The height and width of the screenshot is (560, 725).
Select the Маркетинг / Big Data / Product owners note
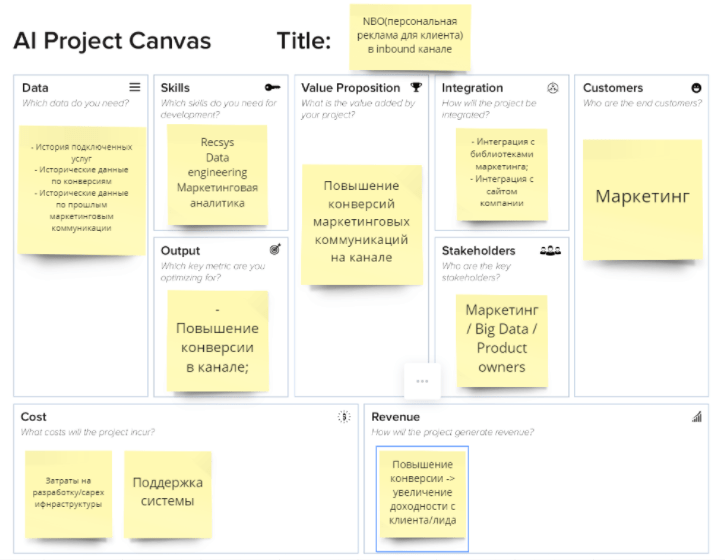coord(502,341)
